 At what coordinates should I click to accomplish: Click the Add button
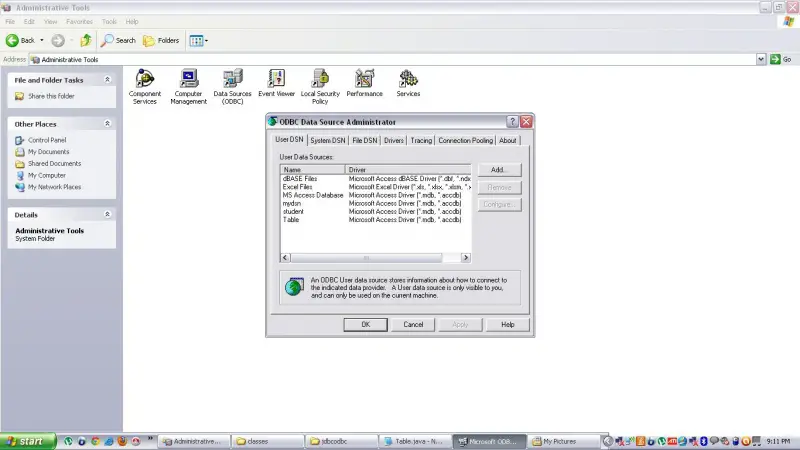(x=499, y=170)
